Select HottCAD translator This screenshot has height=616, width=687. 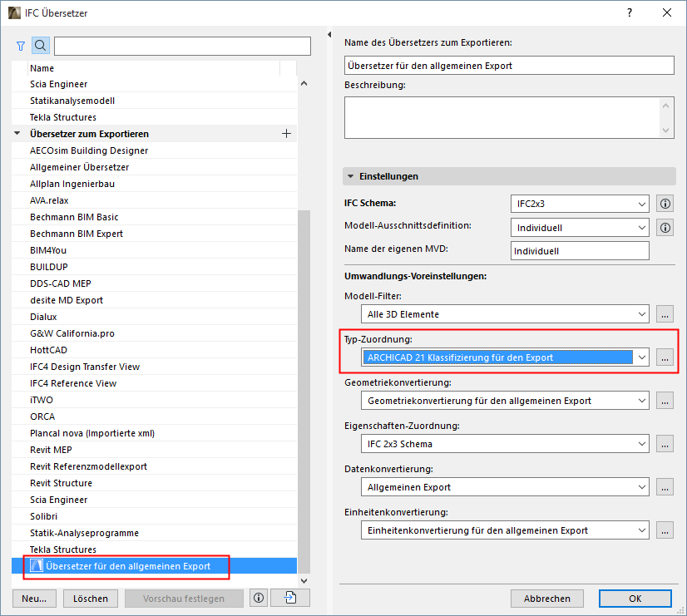click(x=154, y=350)
